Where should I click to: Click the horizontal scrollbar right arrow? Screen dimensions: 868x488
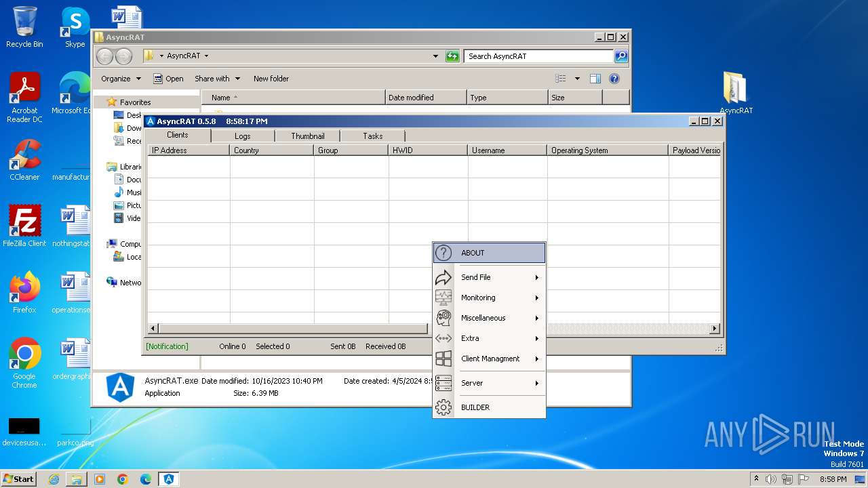[x=714, y=329]
